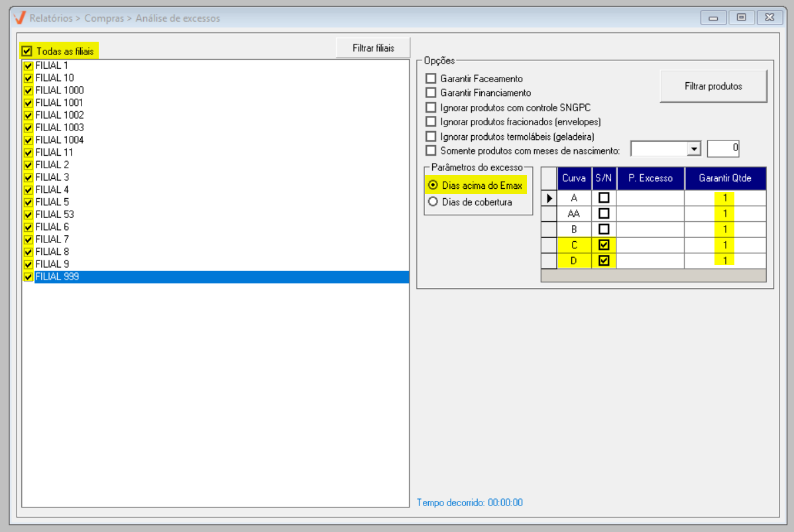Uncheck the FILIAL 5 checkbox

click(x=28, y=202)
